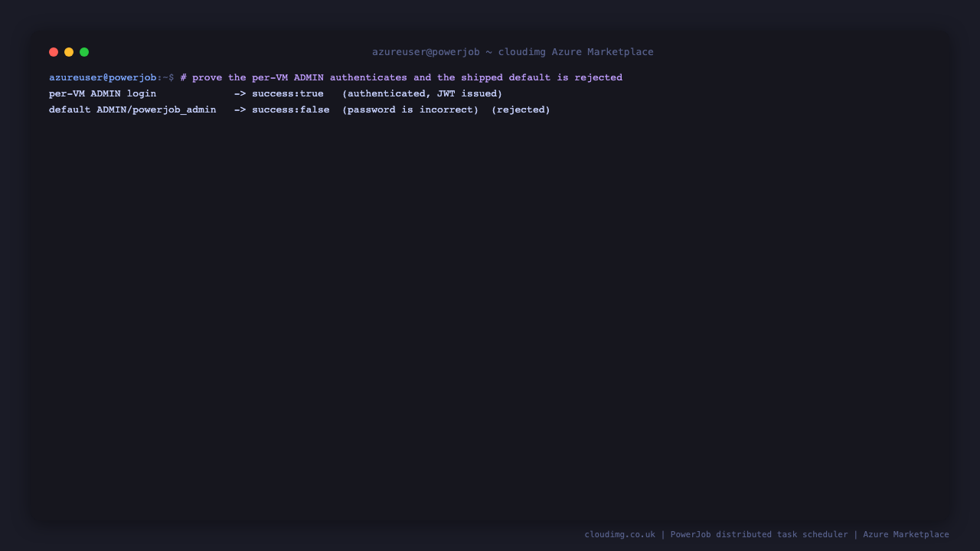Click the 'Azure Marketplace' footer text
980x551 pixels.
point(906,534)
